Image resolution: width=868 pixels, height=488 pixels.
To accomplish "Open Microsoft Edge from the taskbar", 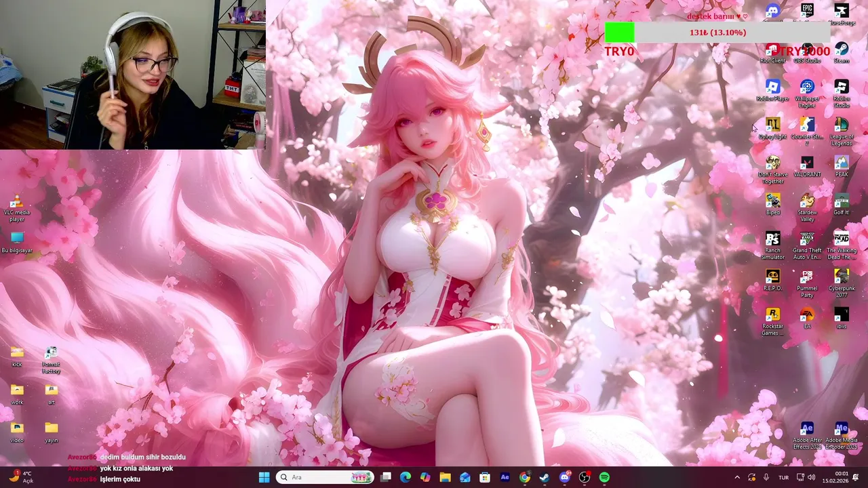I will pos(406,477).
